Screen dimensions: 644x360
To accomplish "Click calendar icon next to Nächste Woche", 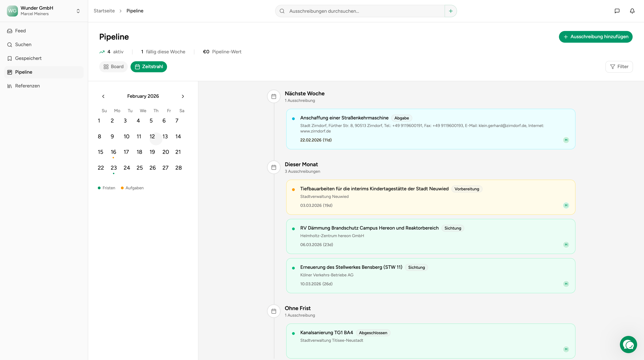I will [273, 96].
